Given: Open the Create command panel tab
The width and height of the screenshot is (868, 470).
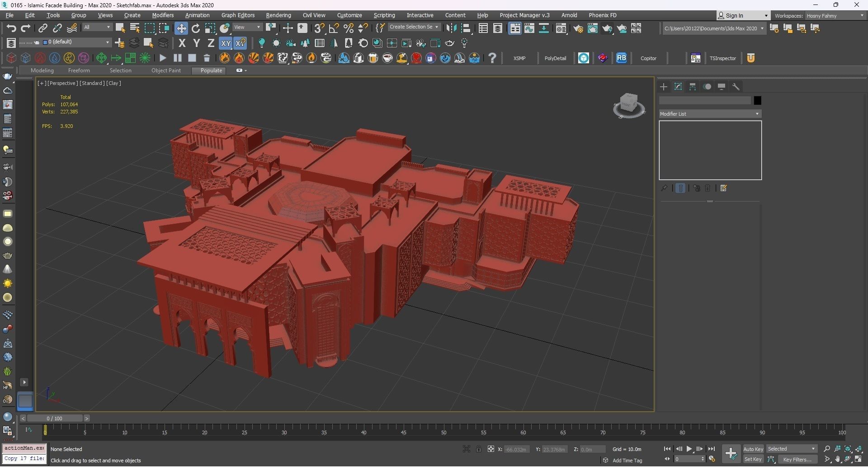Looking at the screenshot, I should (x=663, y=87).
